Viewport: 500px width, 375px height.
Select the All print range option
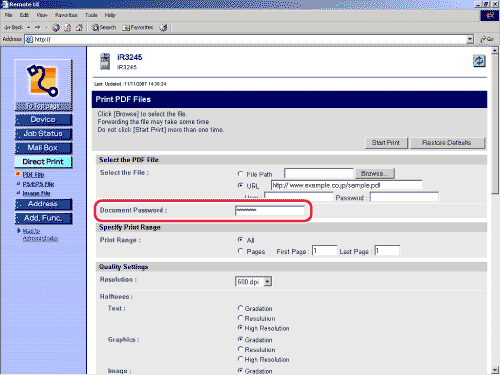click(240, 240)
